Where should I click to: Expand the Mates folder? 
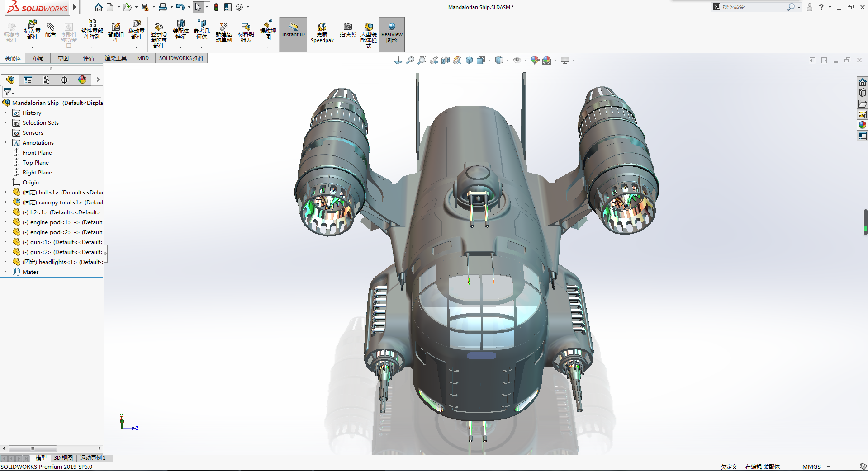click(x=5, y=272)
